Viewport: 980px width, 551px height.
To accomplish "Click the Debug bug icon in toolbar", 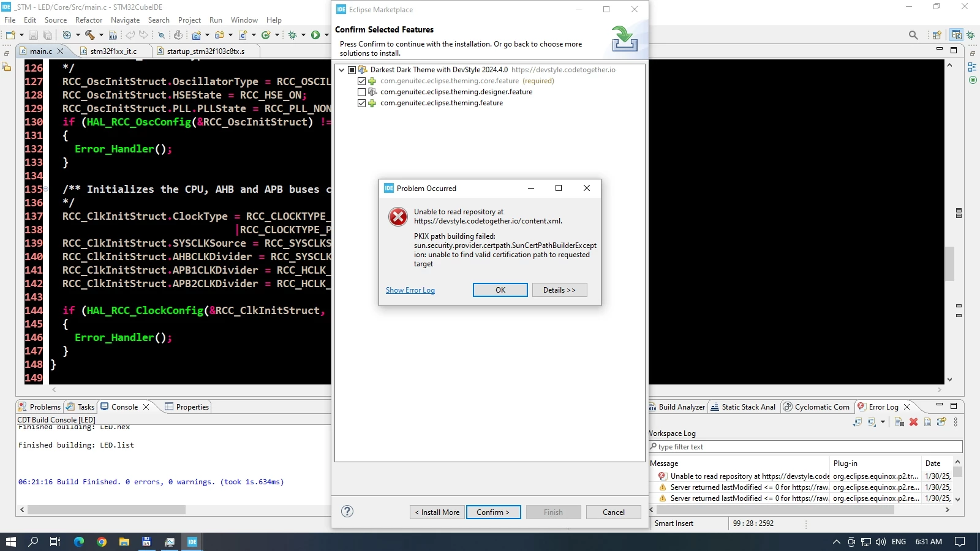I will [292, 35].
